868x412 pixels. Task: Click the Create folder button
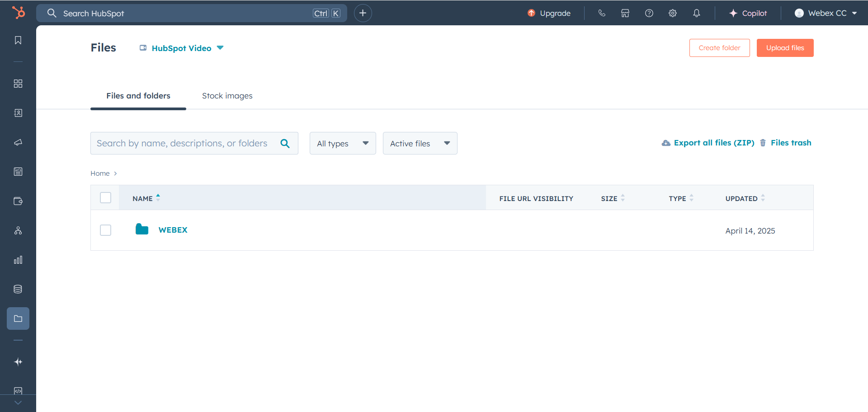coord(719,48)
